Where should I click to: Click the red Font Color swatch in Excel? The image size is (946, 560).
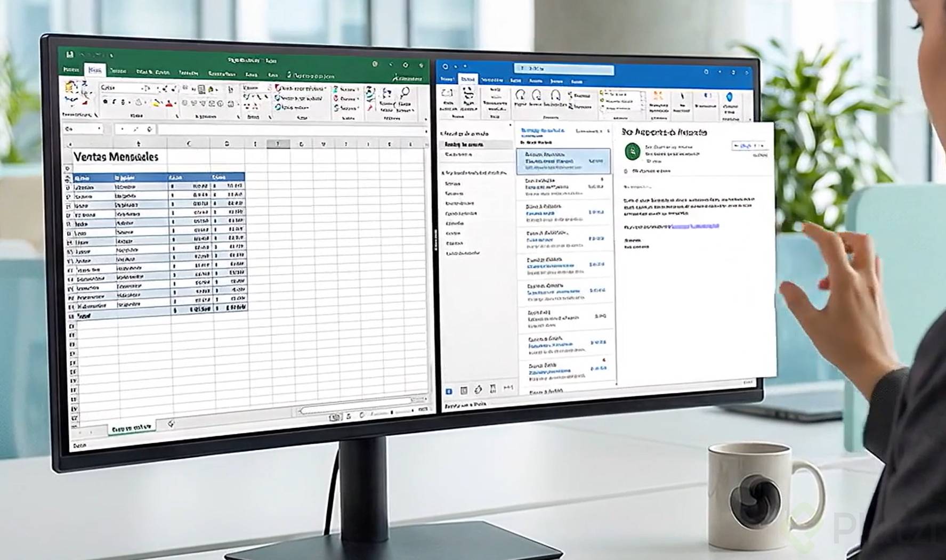tap(169, 103)
